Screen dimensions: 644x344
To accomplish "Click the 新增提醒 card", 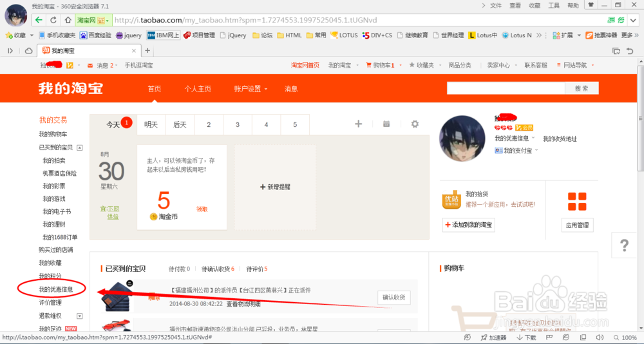I will click(275, 187).
